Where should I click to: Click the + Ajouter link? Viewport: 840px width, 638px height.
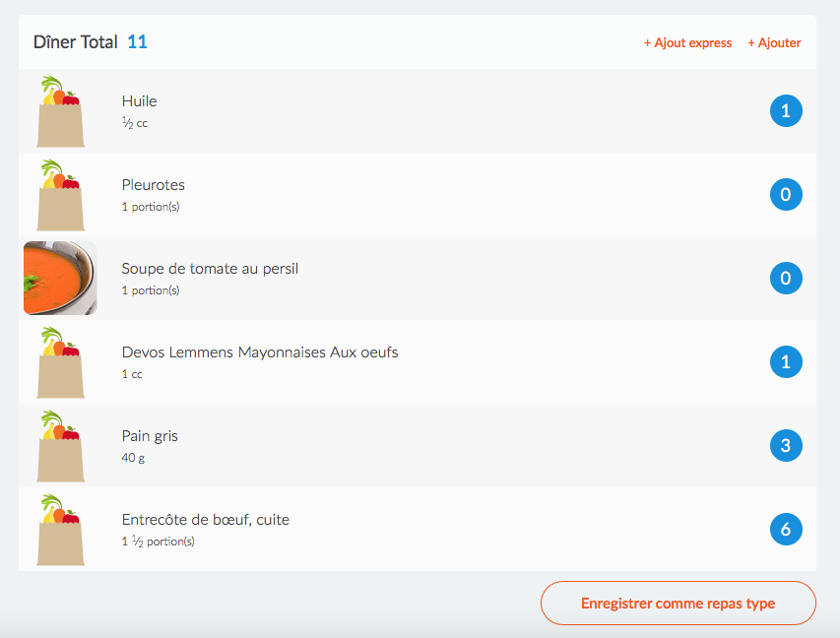774,43
